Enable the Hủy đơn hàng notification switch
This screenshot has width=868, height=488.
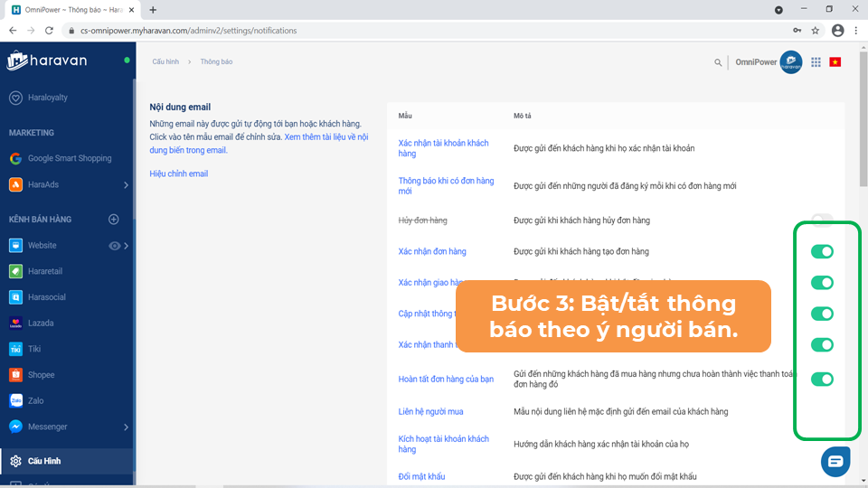point(821,220)
